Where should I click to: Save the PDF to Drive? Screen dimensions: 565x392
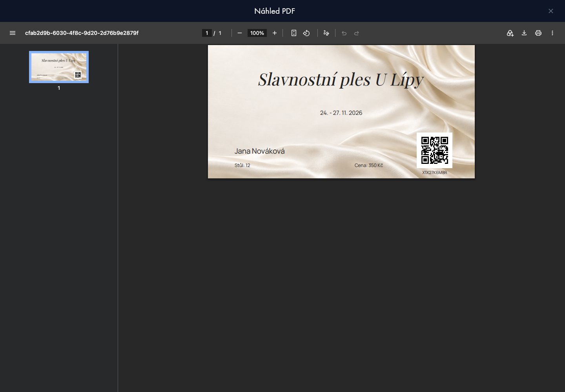(x=510, y=33)
